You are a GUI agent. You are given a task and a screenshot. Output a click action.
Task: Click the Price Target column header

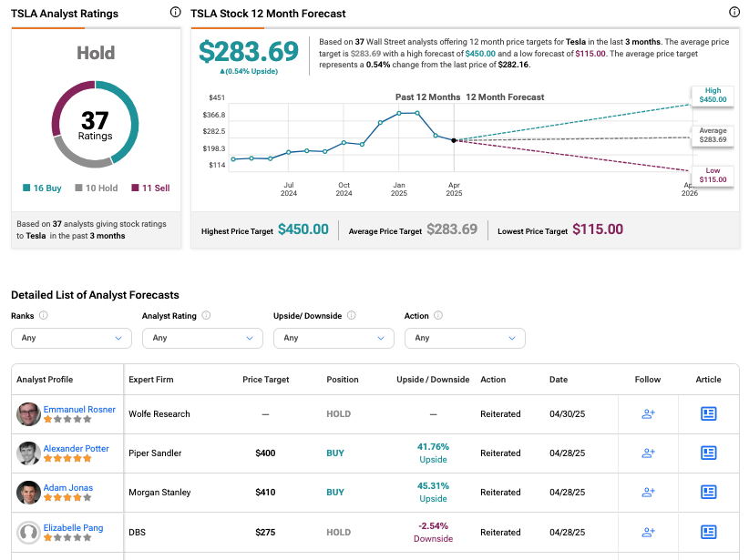click(265, 380)
